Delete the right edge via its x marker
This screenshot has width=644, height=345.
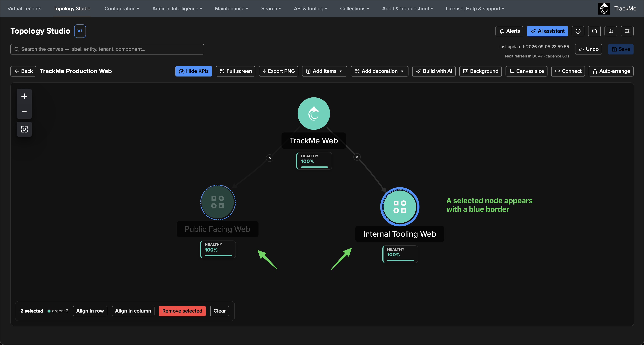(x=357, y=157)
